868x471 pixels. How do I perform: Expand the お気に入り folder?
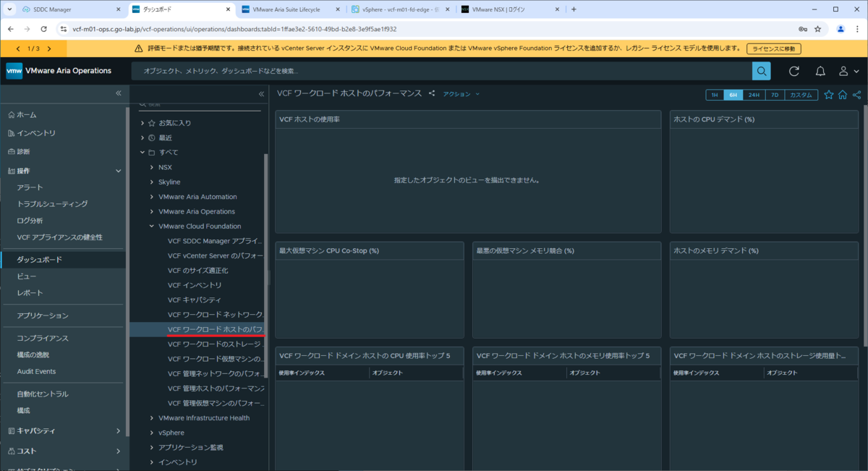coord(143,123)
